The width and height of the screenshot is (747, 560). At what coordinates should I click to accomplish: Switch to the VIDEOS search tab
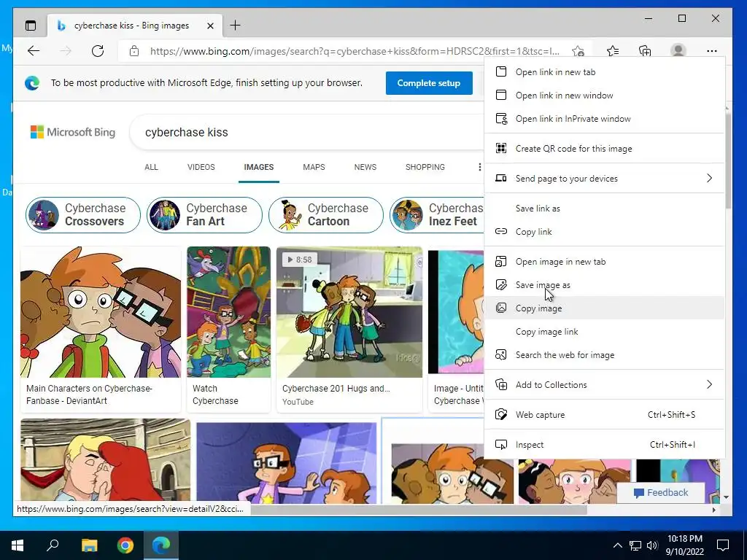coord(201,167)
